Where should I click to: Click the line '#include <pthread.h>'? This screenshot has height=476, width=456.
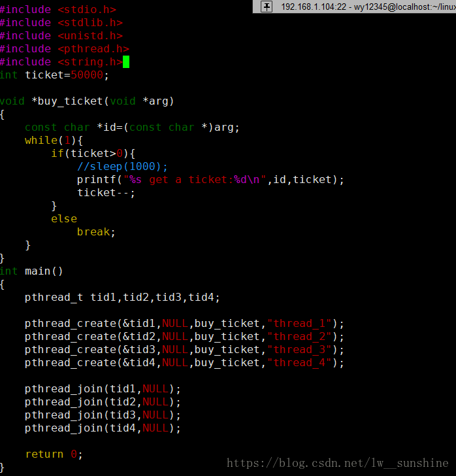[65, 49]
